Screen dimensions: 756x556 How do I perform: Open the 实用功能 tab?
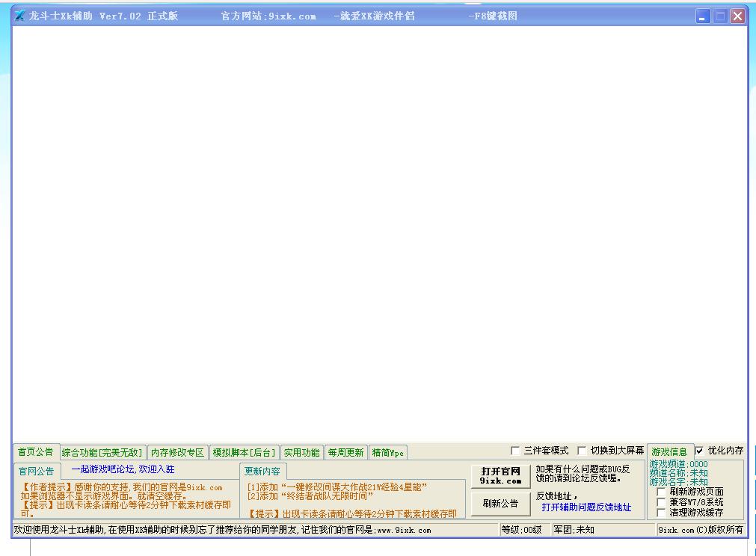click(x=301, y=453)
